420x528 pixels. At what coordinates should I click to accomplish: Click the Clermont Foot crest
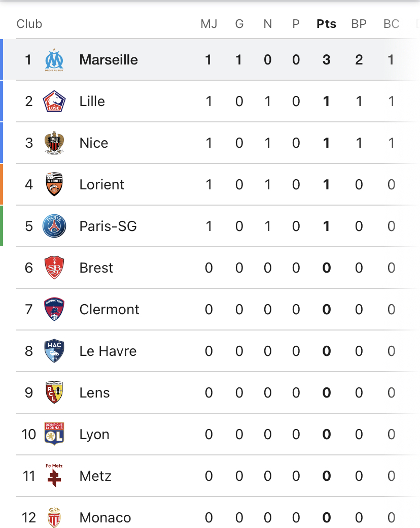coord(54,309)
